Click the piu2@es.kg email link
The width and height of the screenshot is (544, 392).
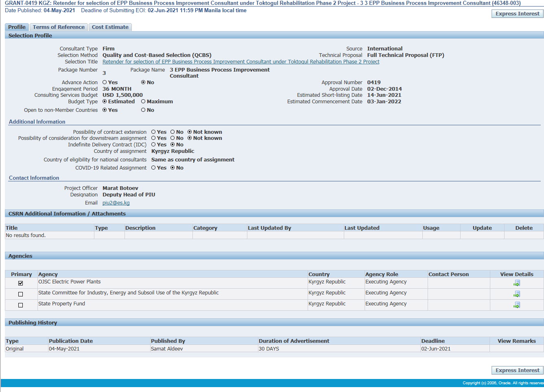tap(116, 203)
